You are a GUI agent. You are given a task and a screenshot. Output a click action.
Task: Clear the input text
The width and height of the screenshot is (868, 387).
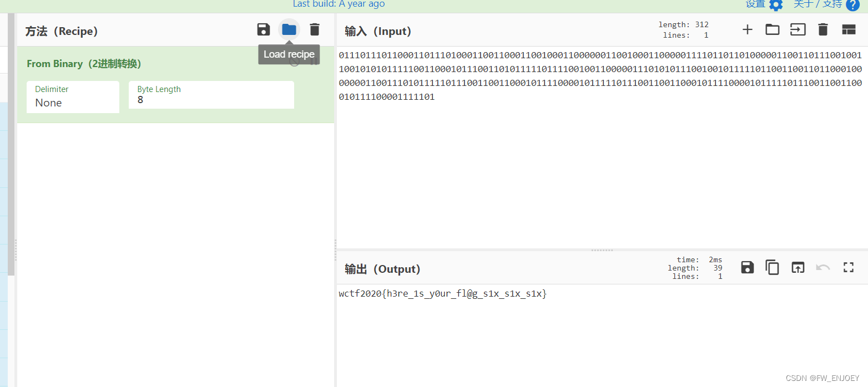pos(823,29)
